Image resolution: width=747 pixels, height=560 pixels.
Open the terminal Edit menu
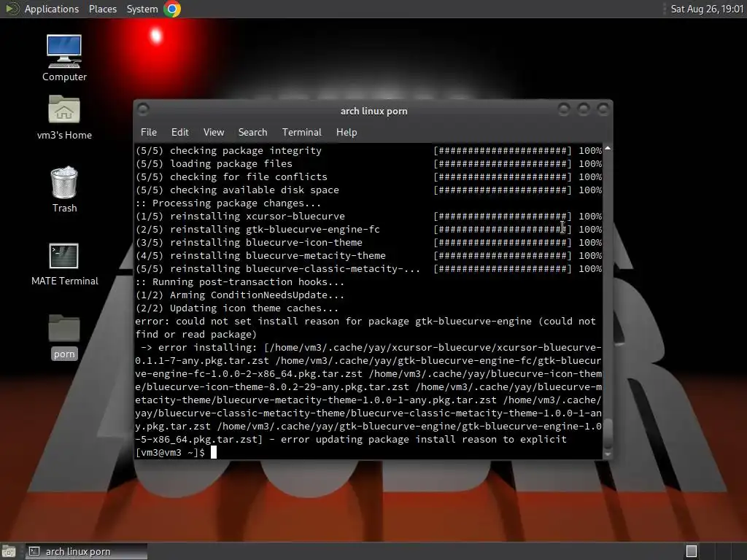pos(179,132)
